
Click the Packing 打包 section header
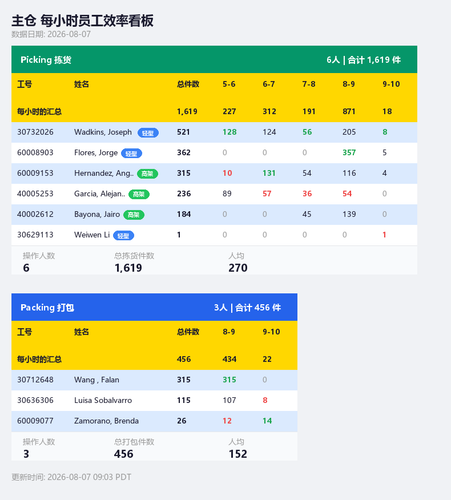coord(154,307)
